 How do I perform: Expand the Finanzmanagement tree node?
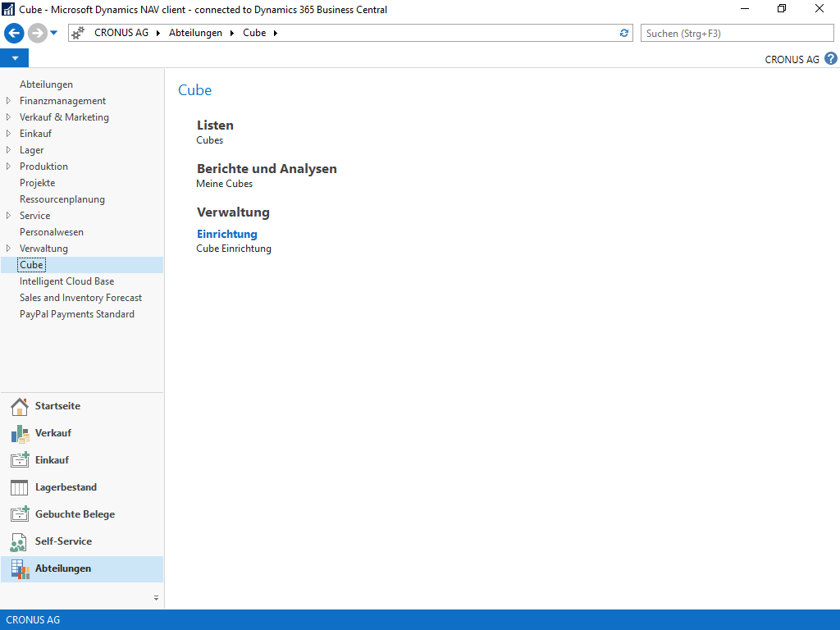8,101
